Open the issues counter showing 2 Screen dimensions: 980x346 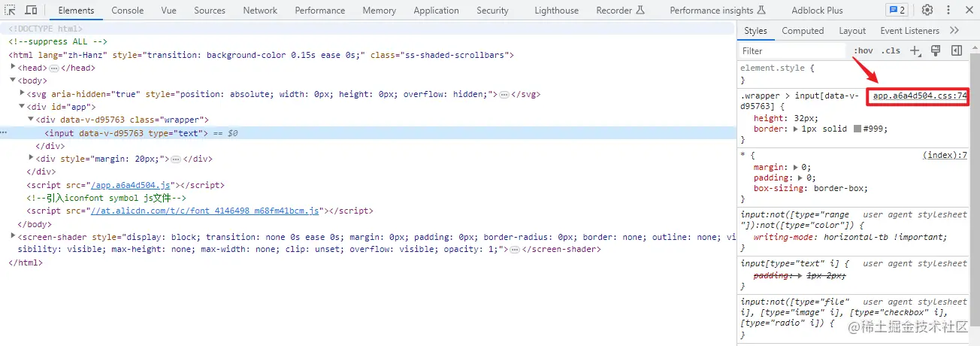point(897,10)
